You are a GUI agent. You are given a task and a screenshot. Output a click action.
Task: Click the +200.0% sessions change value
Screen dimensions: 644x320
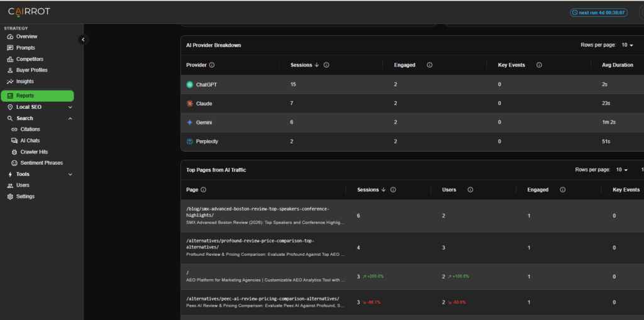[x=375, y=277]
